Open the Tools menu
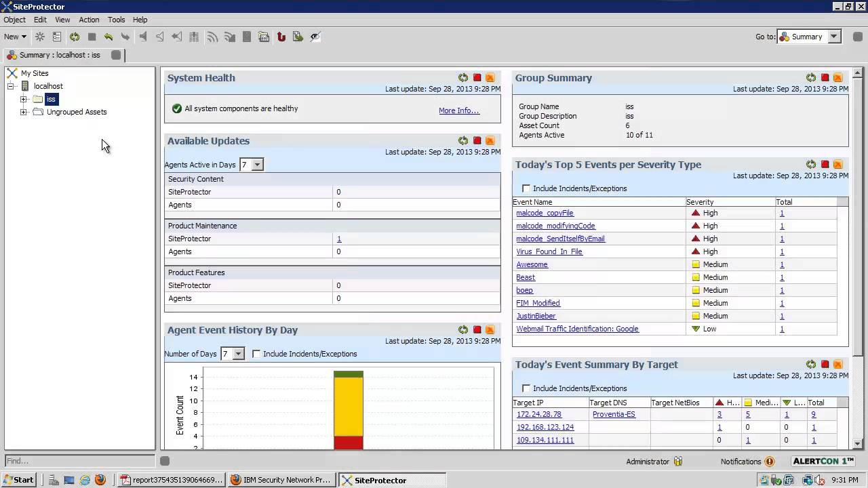868x488 pixels. pyautogui.click(x=117, y=20)
